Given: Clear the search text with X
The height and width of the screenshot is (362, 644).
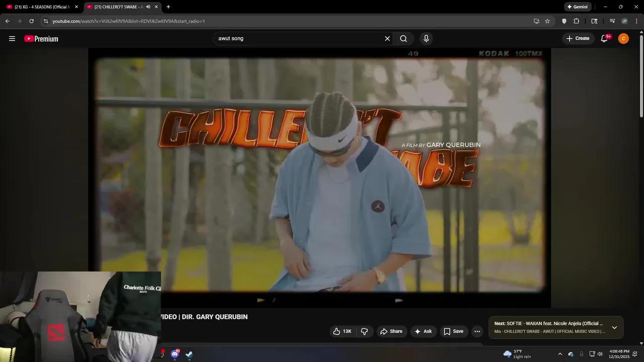Looking at the screenshot, I should coord(387,39).
